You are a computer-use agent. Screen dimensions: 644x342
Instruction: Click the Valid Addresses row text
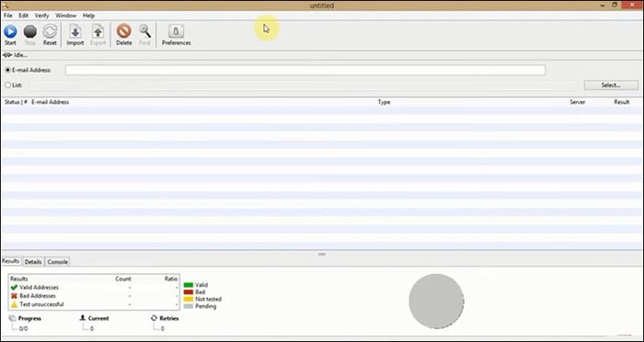pyautogui.click(x=39, y=288)
